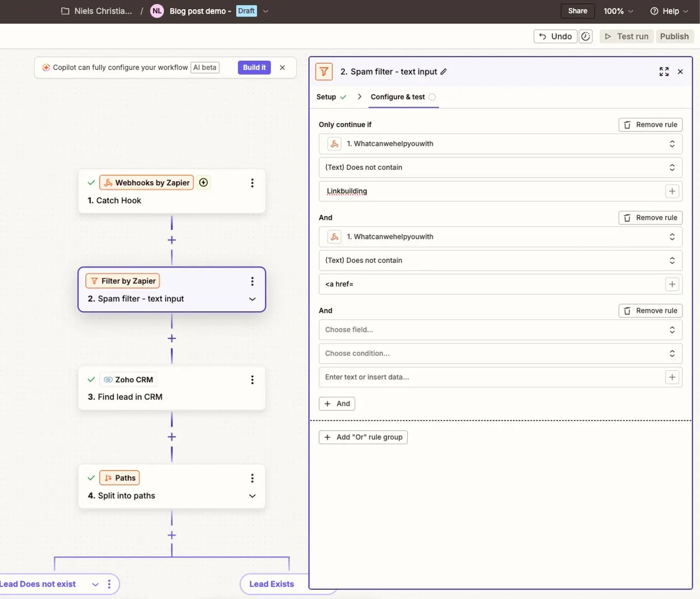Click the plus icon between Catch Hook and Spam filter

click(x=171, y=239)
